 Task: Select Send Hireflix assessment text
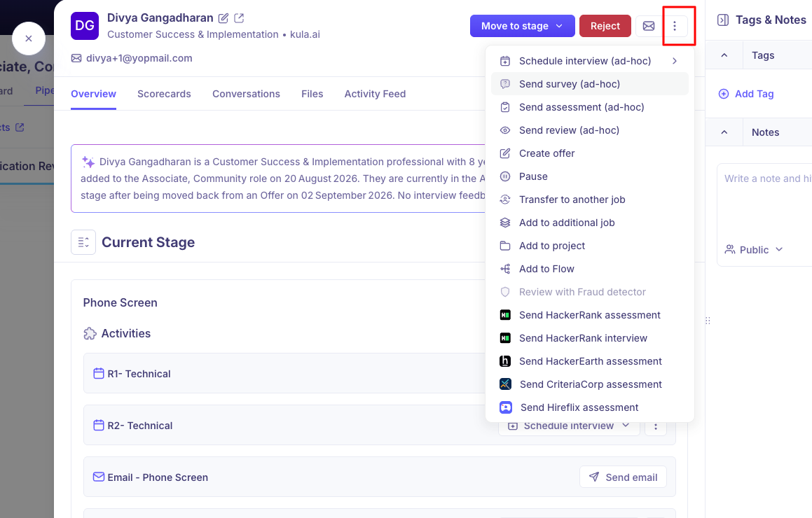click(579, 408)
